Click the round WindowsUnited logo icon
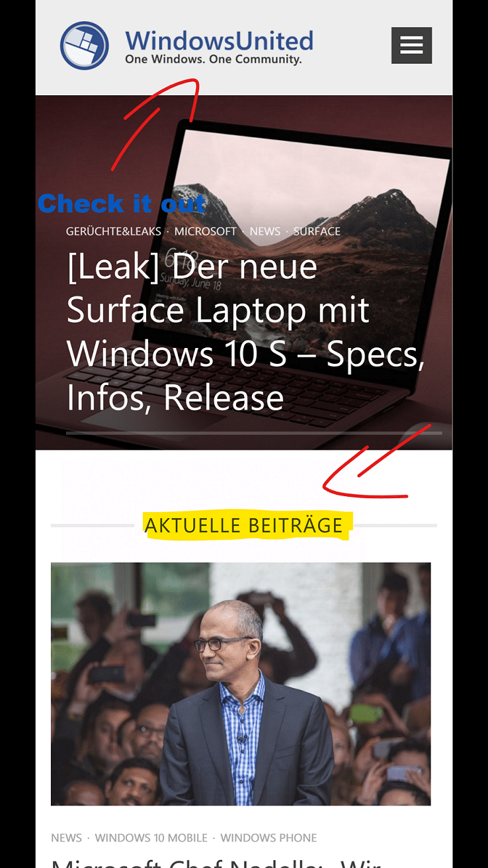This screenshot has width=488, height=868. coord(85,46)
